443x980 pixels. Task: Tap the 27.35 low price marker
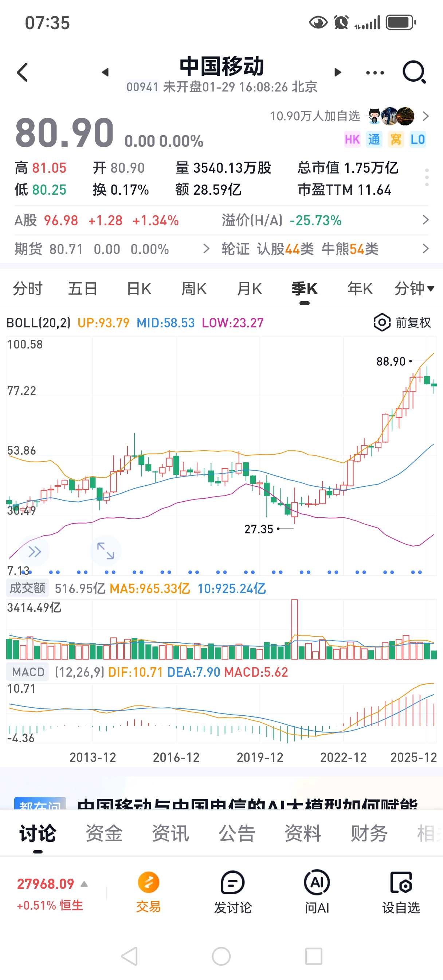(259, 529)
